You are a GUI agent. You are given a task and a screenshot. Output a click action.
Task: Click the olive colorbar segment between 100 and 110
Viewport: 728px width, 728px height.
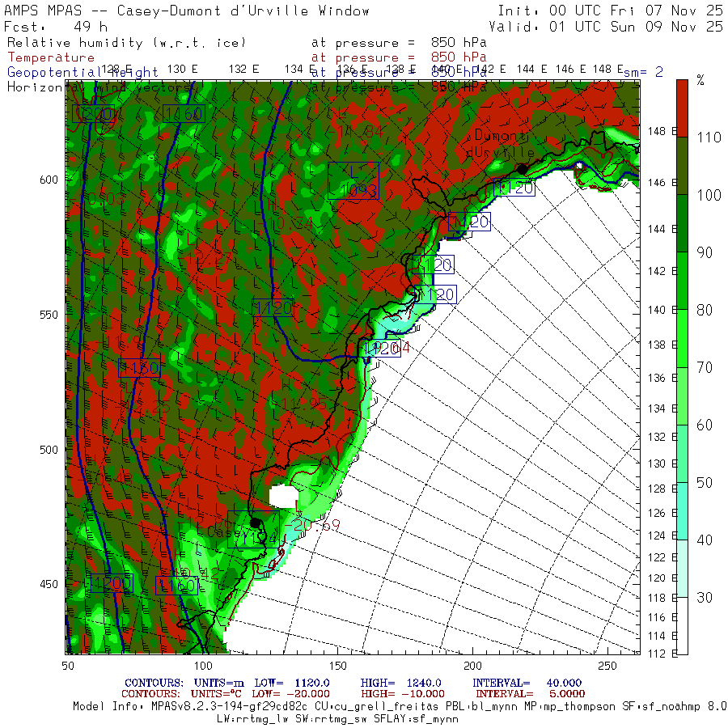(682, 166)
